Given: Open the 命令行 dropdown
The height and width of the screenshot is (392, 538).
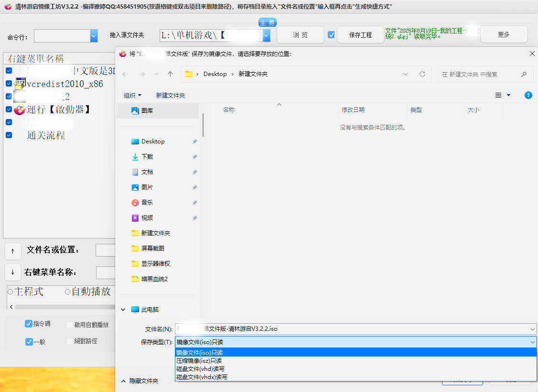Looking at the screenshot, I should pyautogui.click(x=94, y=36).
